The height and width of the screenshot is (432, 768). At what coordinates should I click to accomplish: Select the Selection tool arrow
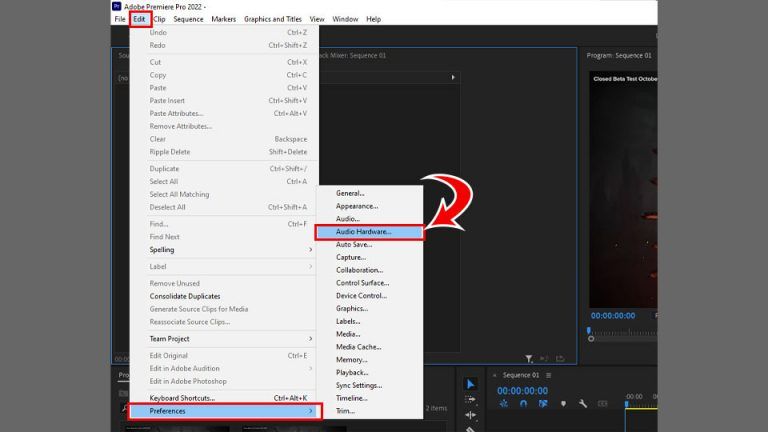point(470,384)
